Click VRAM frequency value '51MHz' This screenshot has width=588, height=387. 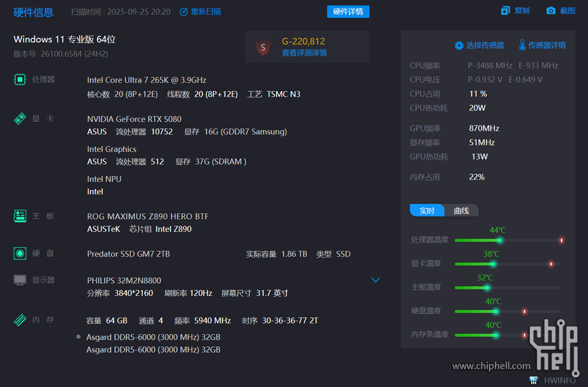pyautogui.click(x=482, y=143)
